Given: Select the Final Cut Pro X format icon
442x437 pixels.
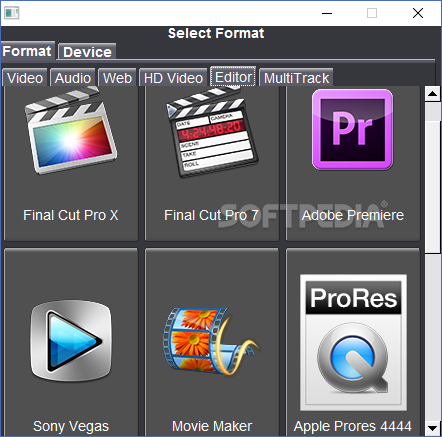Looking at the screenshot, I should pyautogui.click(x=71, y=130).
